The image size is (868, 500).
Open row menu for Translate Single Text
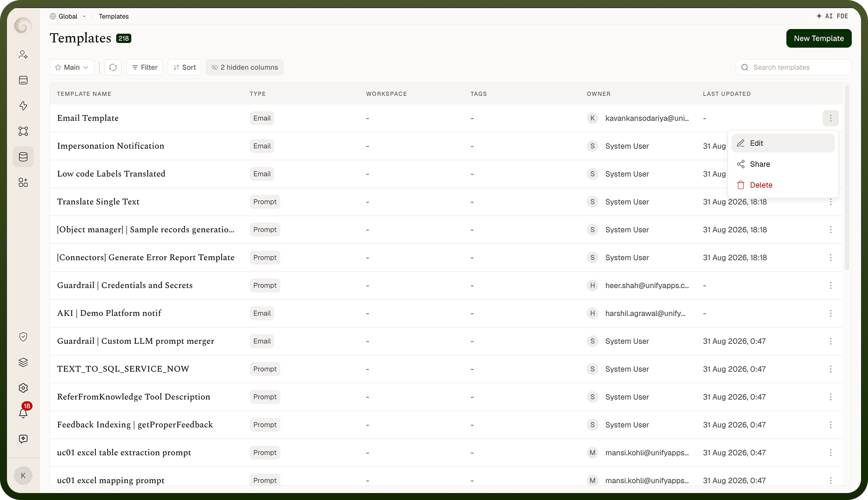point(831,202)
